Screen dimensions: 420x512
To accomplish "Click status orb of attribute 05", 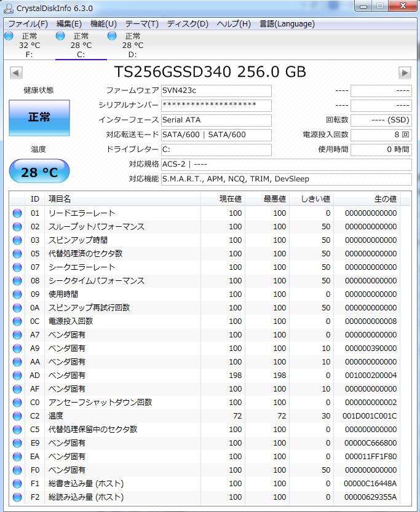I will coord(17,254).
